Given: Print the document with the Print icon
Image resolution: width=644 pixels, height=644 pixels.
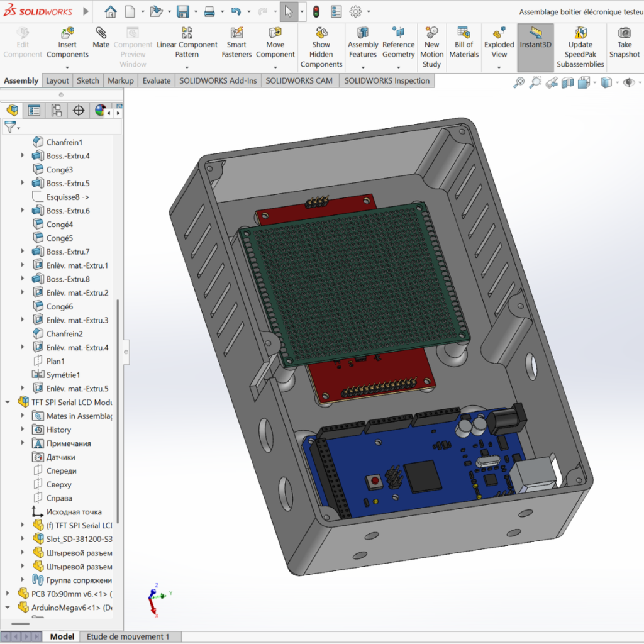Looking at the screenshot, I should pyautogui.click(x=209, y=11).
